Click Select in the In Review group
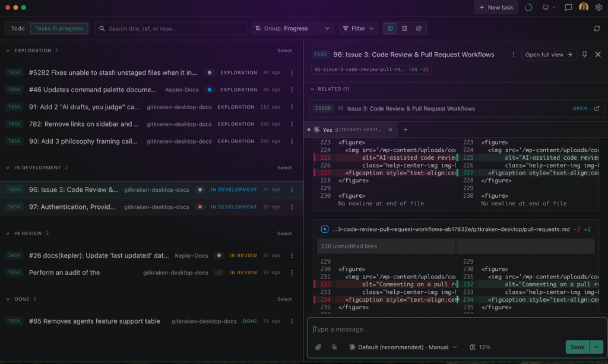 (x=284, y=234)
